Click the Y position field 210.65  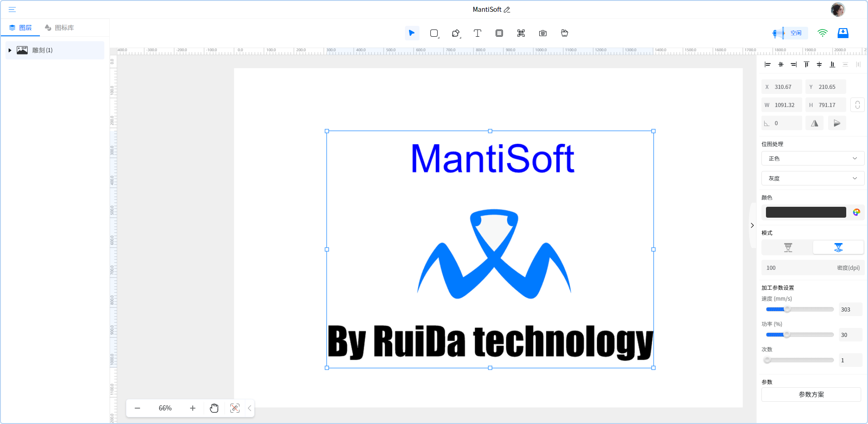(x=826, y=87)
